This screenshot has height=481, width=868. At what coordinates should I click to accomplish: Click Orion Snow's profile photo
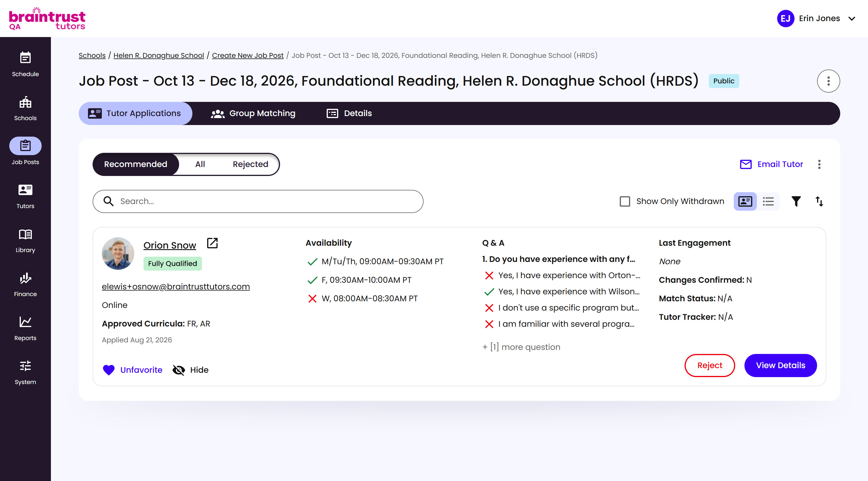point(118,254)
